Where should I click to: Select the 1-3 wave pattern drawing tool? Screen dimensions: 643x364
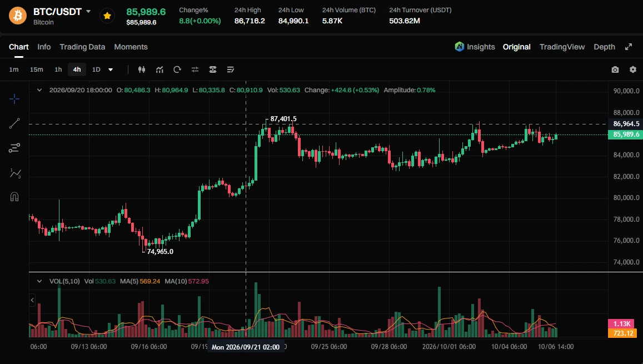[x=15, y=173]
